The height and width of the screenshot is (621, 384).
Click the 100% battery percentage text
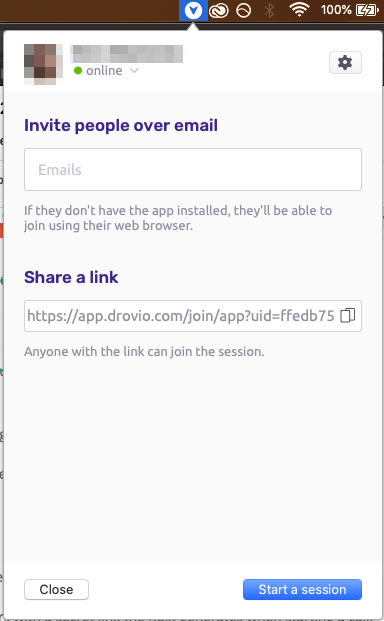click(x=336, y=10)
